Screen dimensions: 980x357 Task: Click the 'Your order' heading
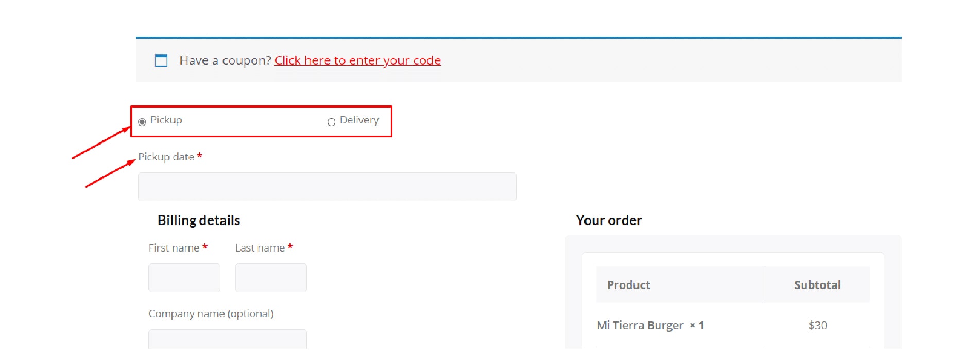tap(609, 221)
